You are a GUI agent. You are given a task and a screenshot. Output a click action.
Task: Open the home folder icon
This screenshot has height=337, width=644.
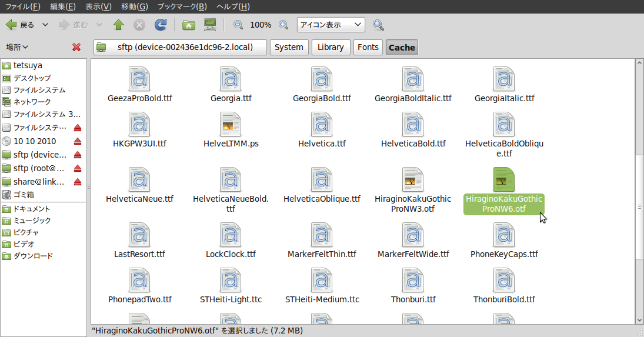click(189, 25)
